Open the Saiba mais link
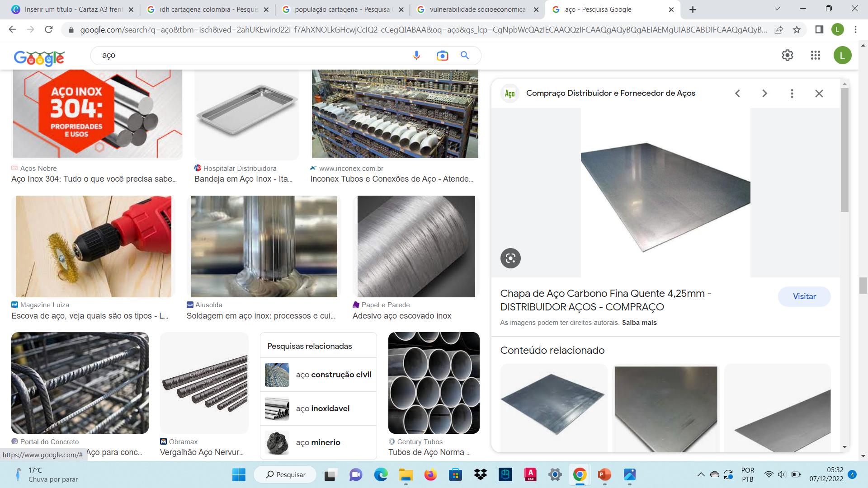868x488 pixels. [639, 323]
